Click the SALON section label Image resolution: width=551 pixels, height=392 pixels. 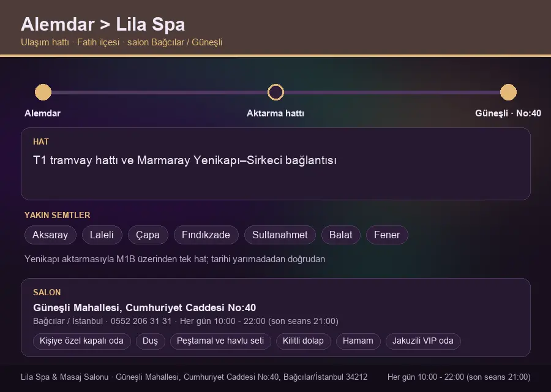(x=47, y=293)
